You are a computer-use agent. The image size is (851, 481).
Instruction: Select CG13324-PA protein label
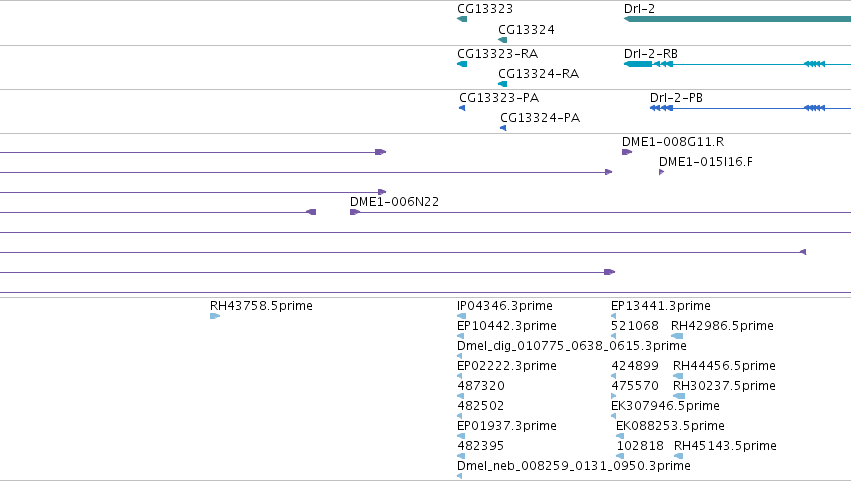[540, 118]
